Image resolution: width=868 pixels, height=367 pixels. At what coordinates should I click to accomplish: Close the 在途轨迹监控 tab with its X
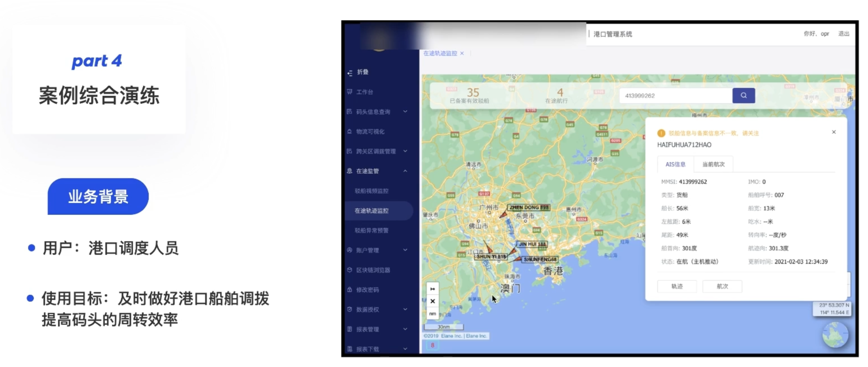[462, 53]
